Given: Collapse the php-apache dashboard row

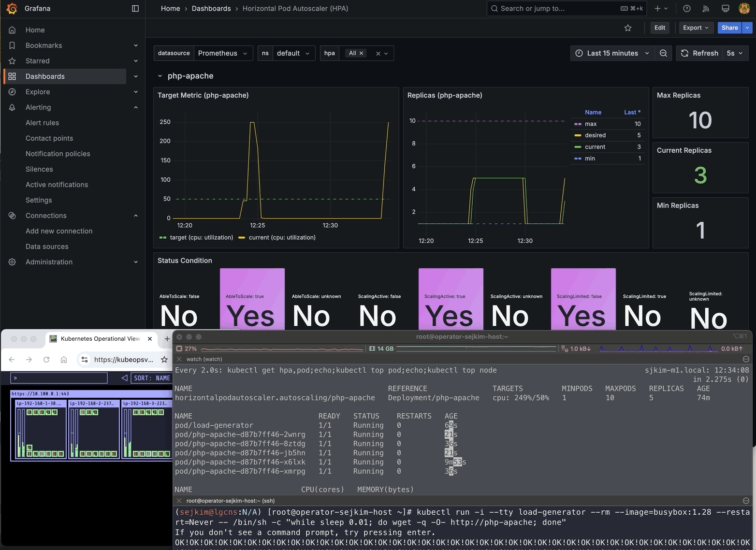Looking at the screenshot, I should click(160, 76).
